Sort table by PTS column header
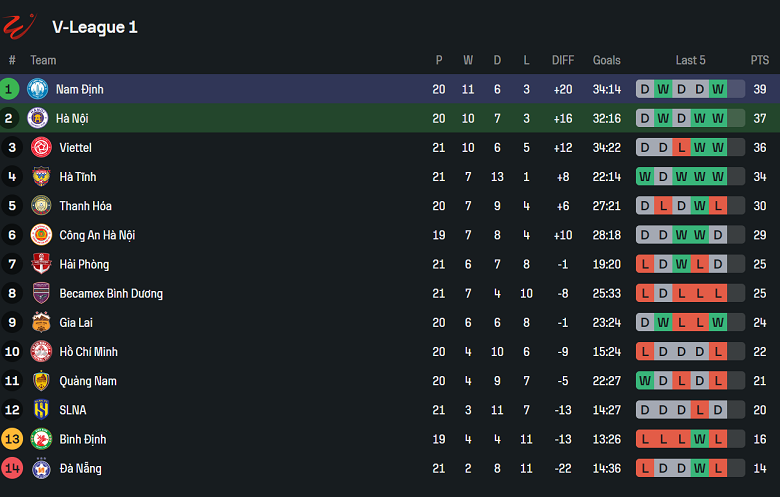The image size is (780, 497). tap(760, 60)
